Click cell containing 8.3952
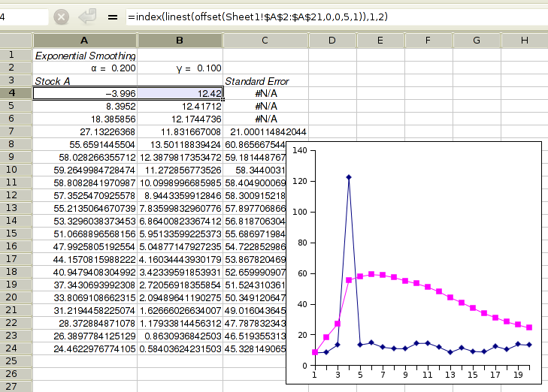The width and height of the screenshot is (548, 392). pyautogui.click(x=85, y=106)
